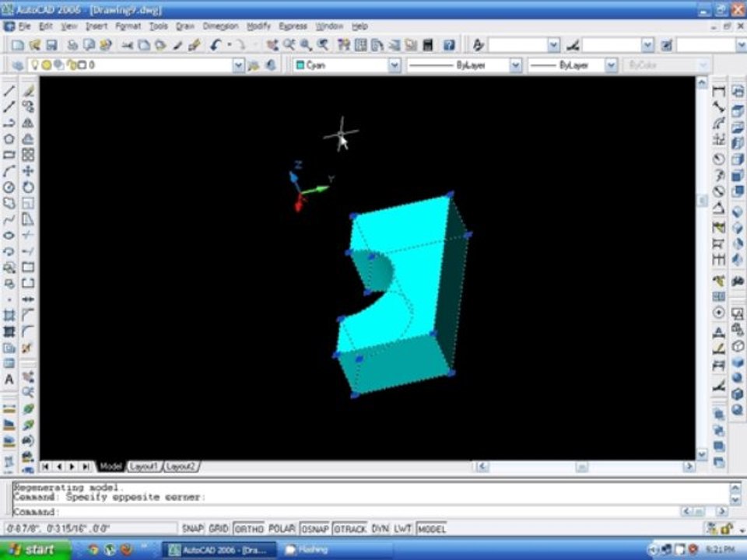The image size is (747, 560).
Task: Toggle GRID display in status bar
Action: [219, 529]
